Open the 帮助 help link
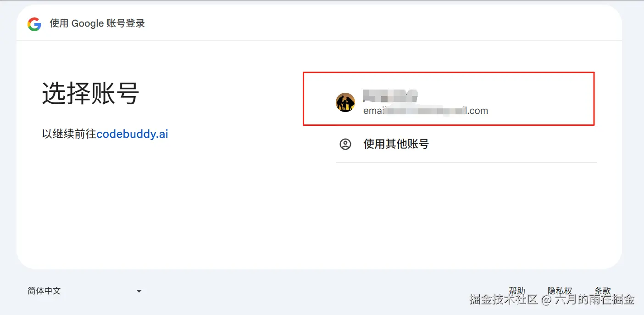 pos(517,291)
